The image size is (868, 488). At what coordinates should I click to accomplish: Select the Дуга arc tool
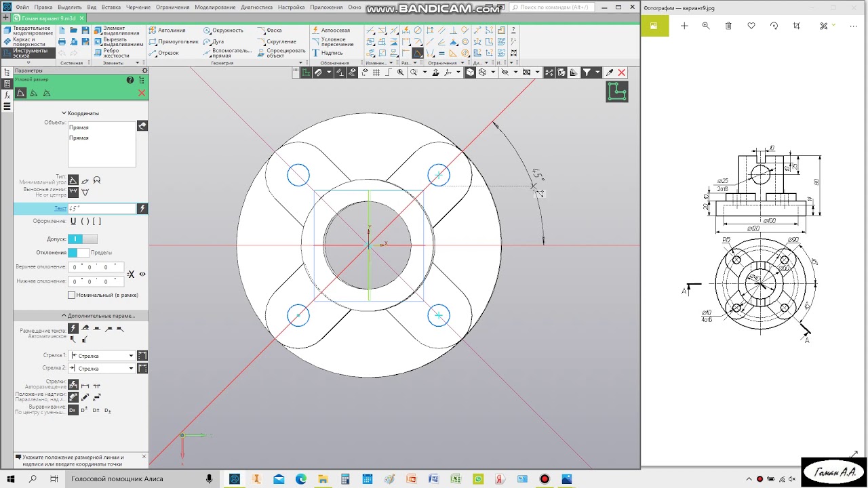click(x=214, y=41)
